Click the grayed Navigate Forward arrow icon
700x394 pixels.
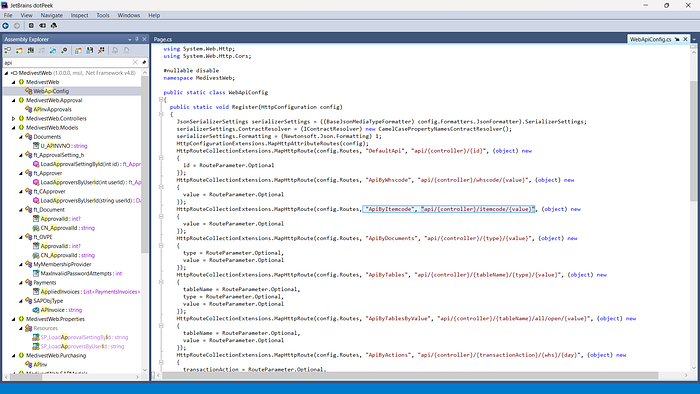click(x=17, y=26)
